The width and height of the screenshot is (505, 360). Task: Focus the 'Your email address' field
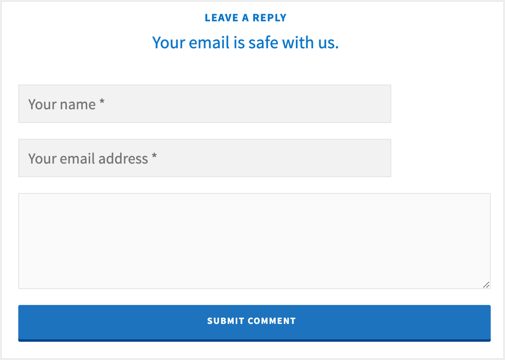tap(204, 158)
